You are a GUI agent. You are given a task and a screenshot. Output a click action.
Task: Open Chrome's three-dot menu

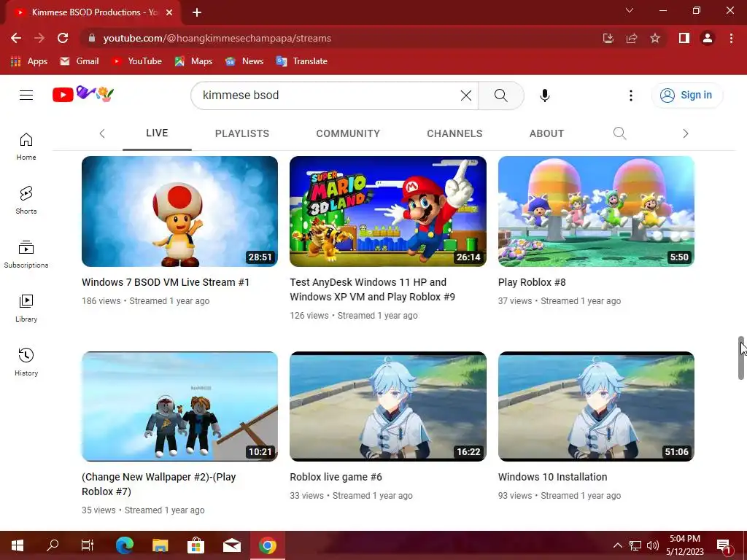(x=731, y=38)
